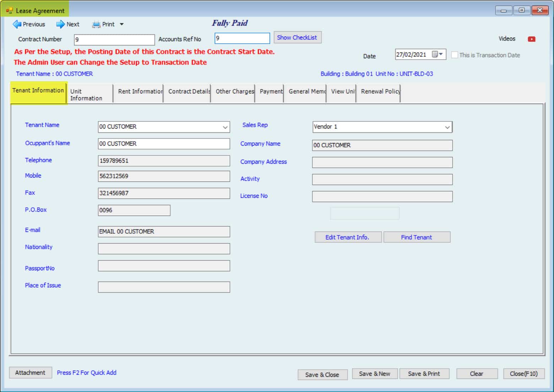Viewport: 554px width, 392px height.
Task: Go to Next contract arrow
Action: 67,24
